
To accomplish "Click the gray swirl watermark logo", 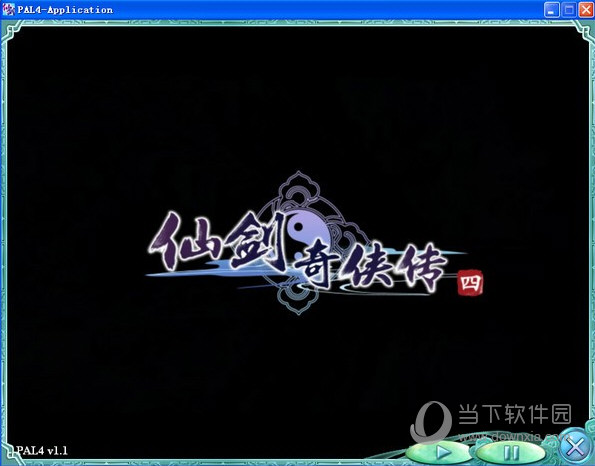I will pos(431,422).
